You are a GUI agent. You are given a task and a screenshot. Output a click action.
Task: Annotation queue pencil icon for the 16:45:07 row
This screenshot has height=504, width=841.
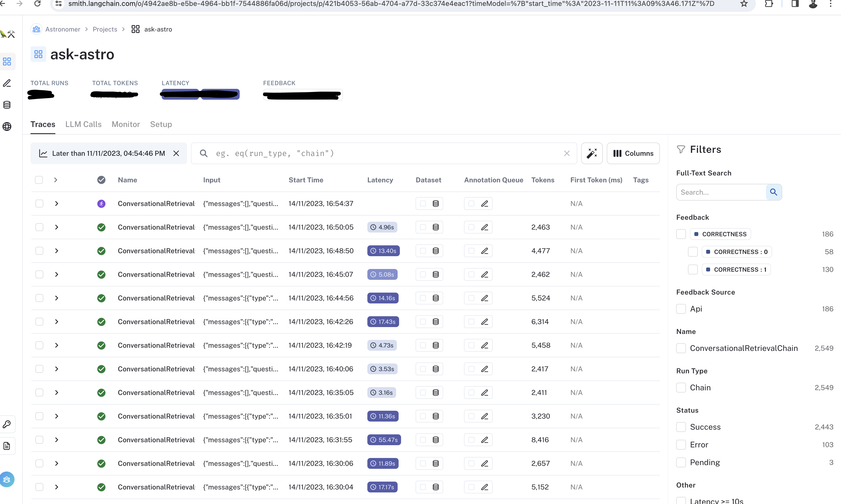point(484,274)
